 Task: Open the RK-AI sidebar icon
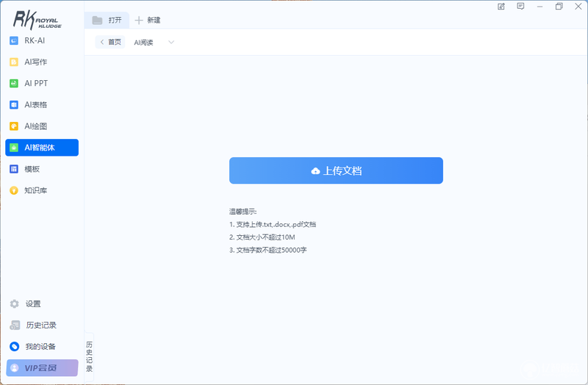pos(14,40)
